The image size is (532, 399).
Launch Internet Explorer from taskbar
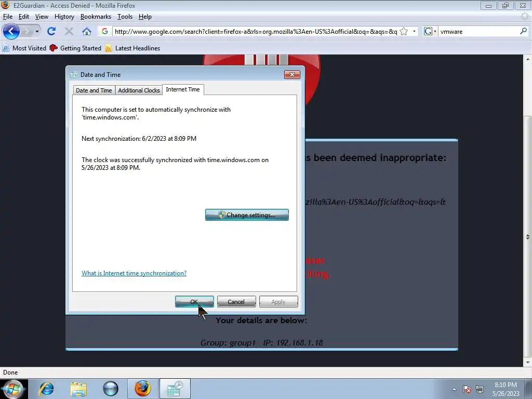[x=46, y=389]
